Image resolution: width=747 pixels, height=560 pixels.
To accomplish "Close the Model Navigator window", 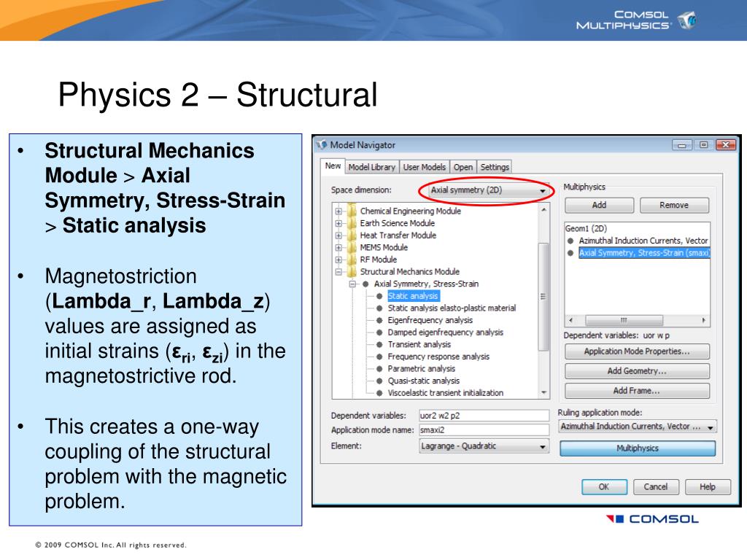I will pos(726,145).
